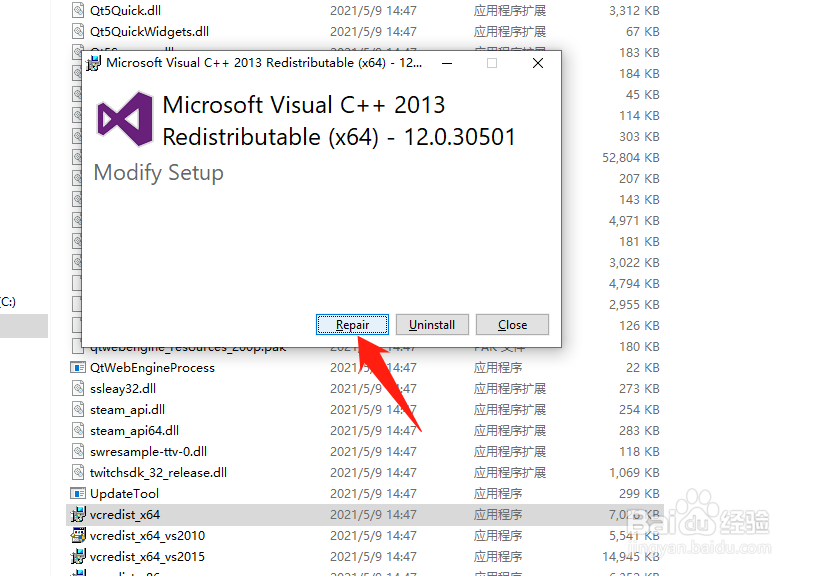Image resolution: width=817 pixels, height=576 pixels.
Task: Select the vcredist_x64_vs2015 file name
Action: point(147,556)
